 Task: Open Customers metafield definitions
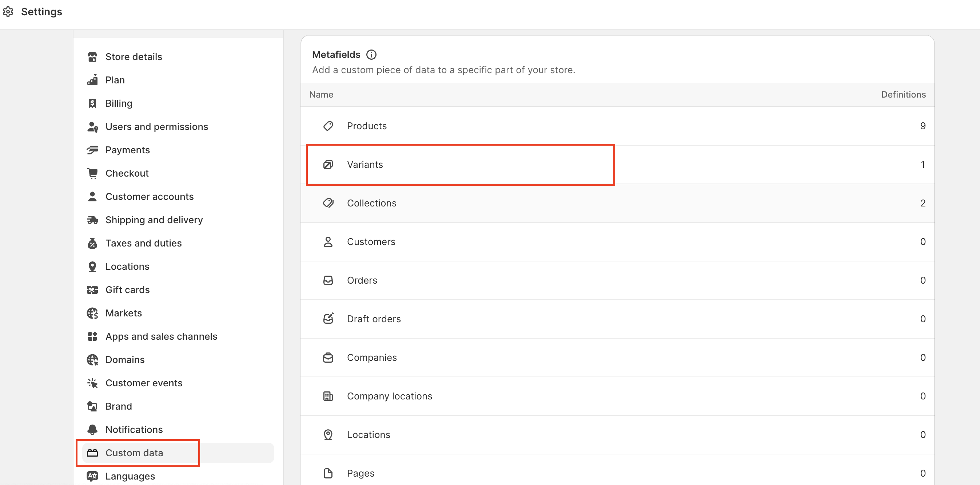click(x=371, y=242)
